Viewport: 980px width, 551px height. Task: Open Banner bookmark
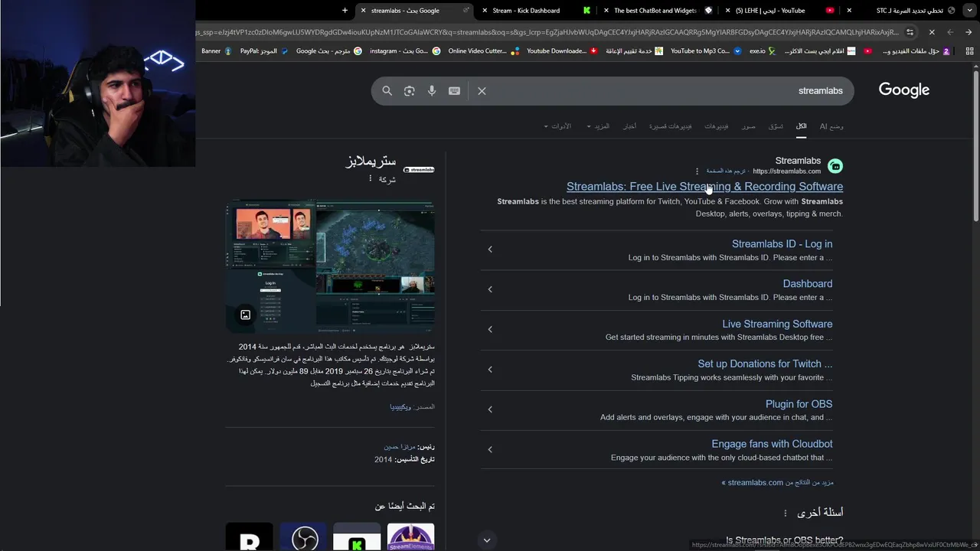pos(216,51)
